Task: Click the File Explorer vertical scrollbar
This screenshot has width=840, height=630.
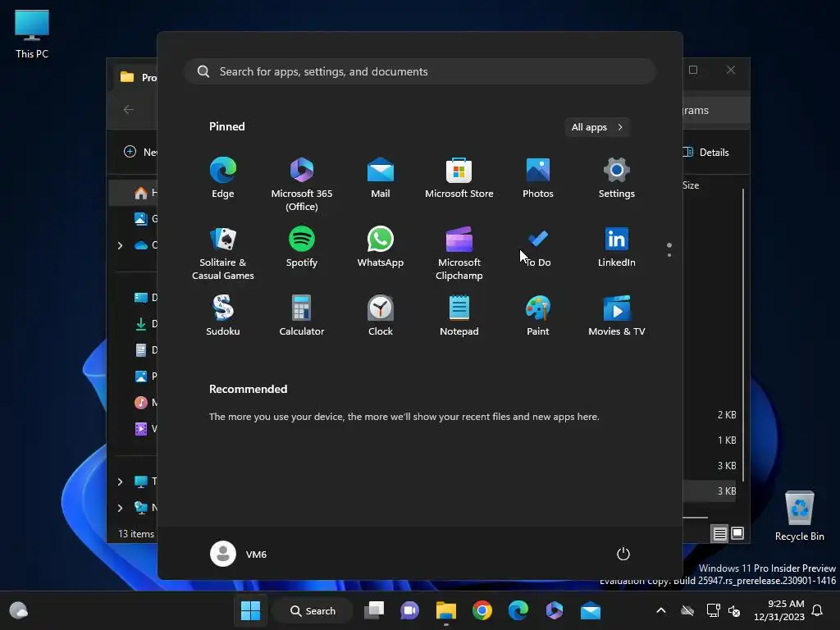Action: coord(743,335)
